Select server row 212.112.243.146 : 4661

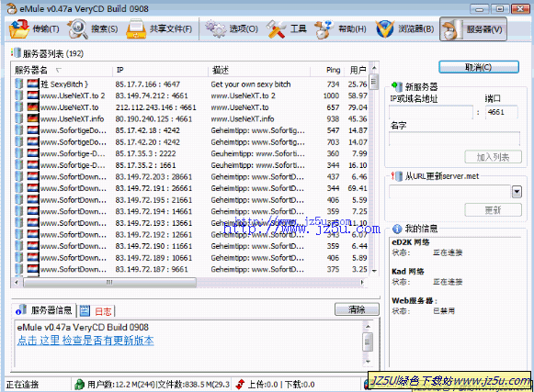pos(191,107)
